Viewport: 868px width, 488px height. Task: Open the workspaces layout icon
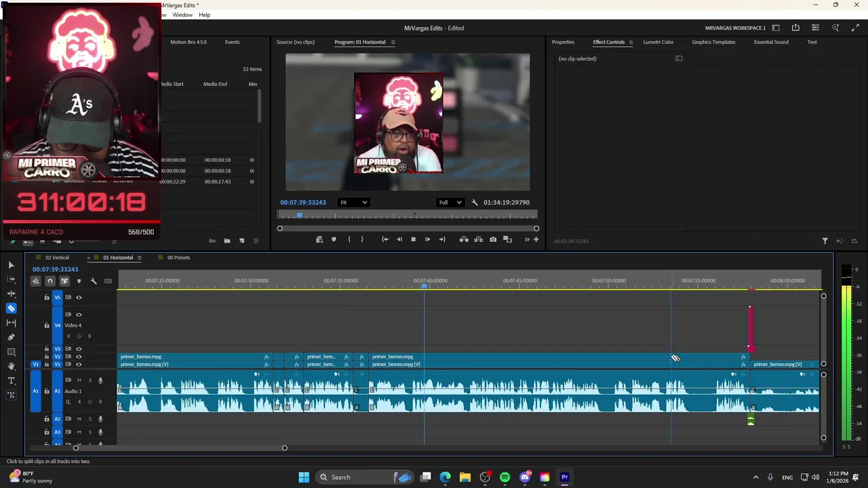pyautogui.click(x=776, y=28)
